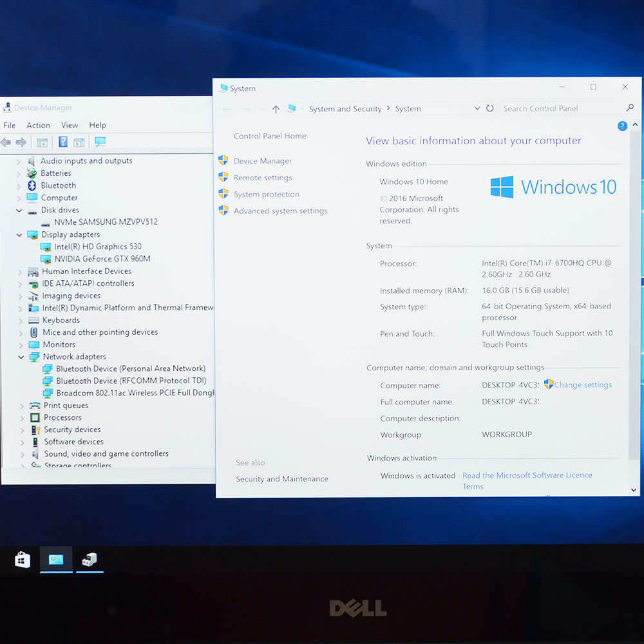Viewport: 644px width, 644px height.
Task: Click the scan for hardware changes monitor icon
Action: coord(100,142)
